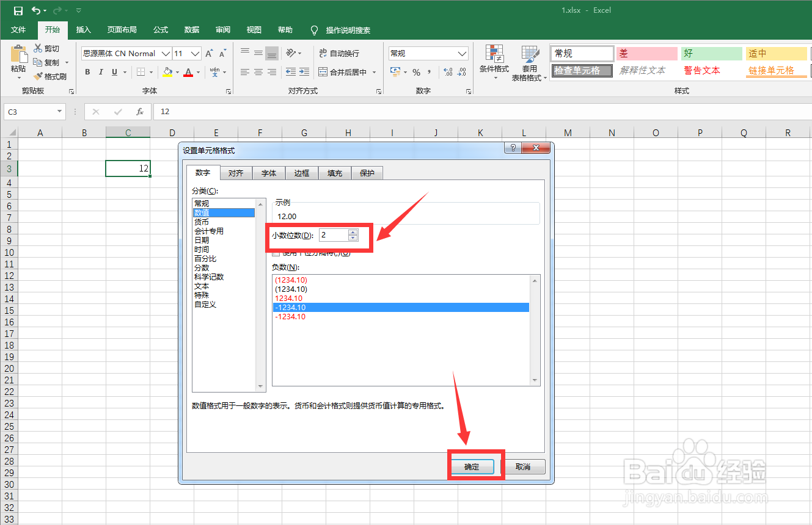Open the font size dropdown
The width and height of the screenshot is (812, 525).
[195, 54]
